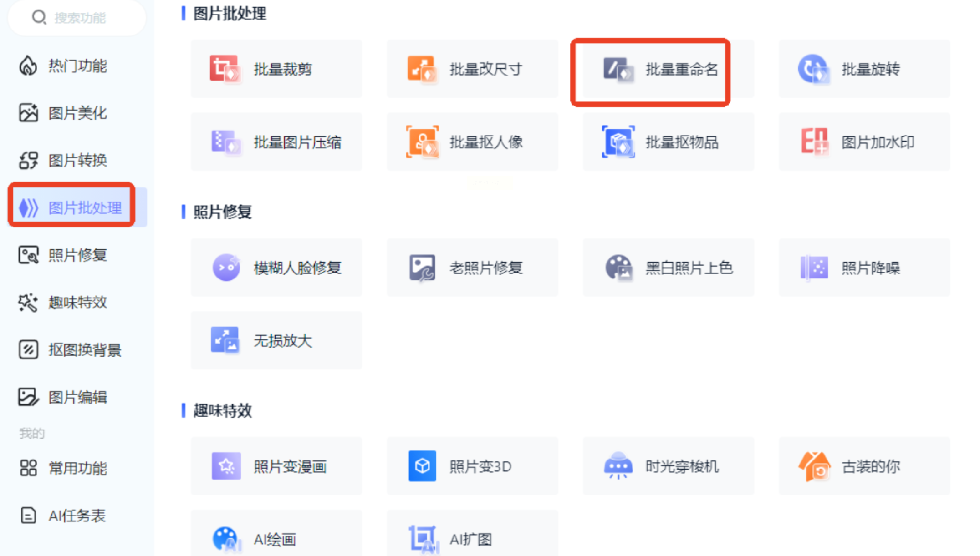Click the add watermark (图片加水印) icon
Image resolution: width=980 pixels, height=556 pixels.
coord(814,142)
